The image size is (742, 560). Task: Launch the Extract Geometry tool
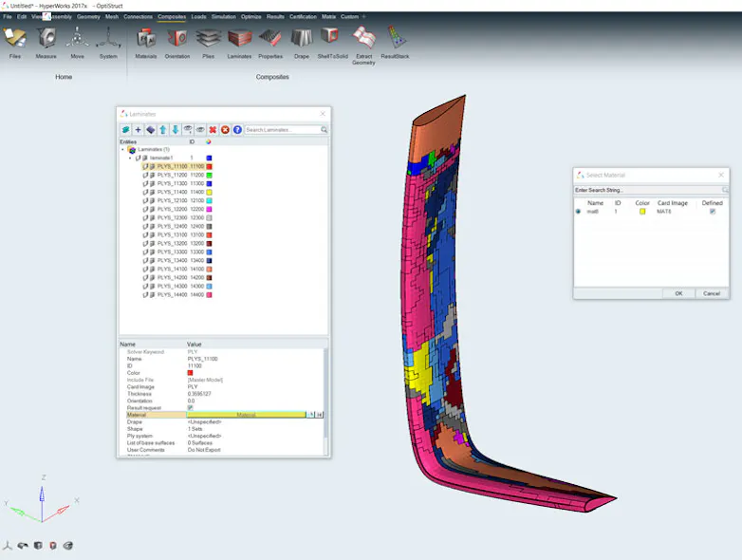point(364,38)
